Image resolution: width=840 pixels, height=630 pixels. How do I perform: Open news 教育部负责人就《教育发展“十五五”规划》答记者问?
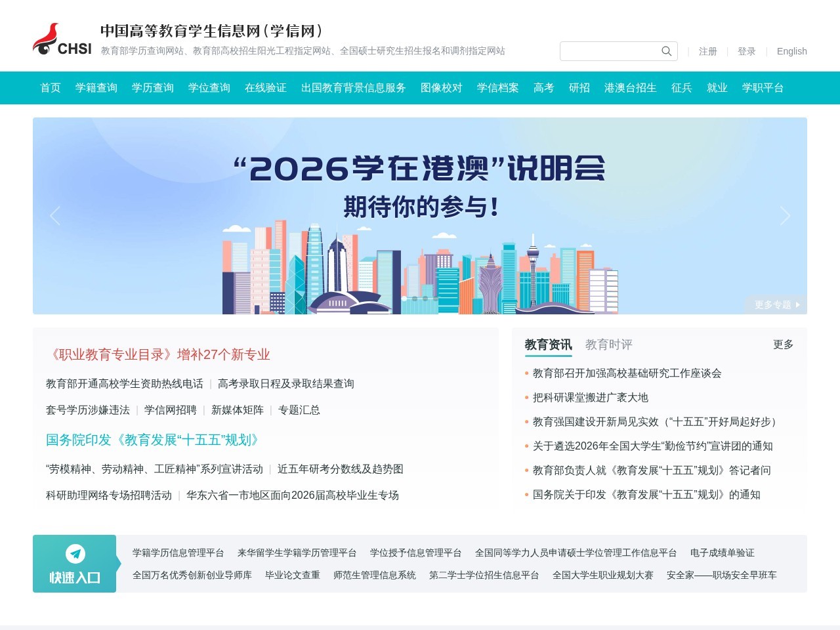(652, 471)
